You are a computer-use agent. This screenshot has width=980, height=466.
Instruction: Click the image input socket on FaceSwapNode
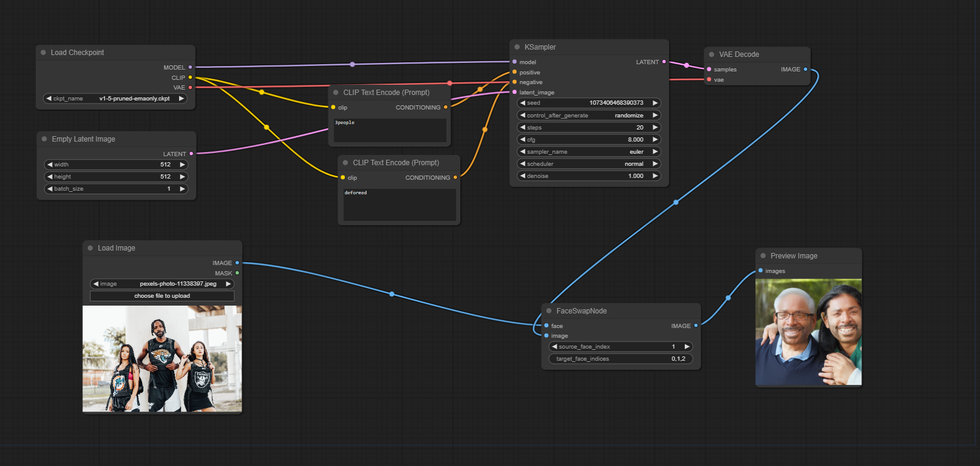coord(546,336)
